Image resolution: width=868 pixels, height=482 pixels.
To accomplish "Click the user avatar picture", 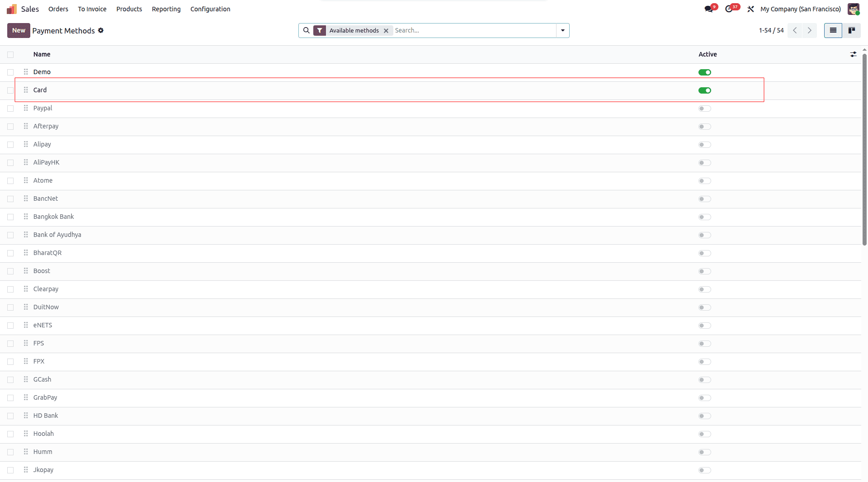I will [x=854, y=9].
